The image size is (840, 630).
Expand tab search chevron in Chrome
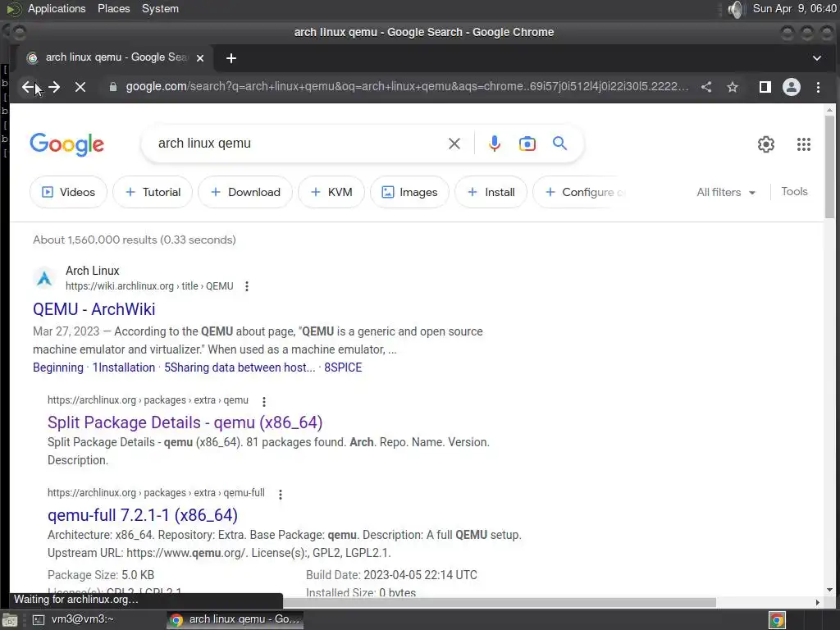(817, 58)
